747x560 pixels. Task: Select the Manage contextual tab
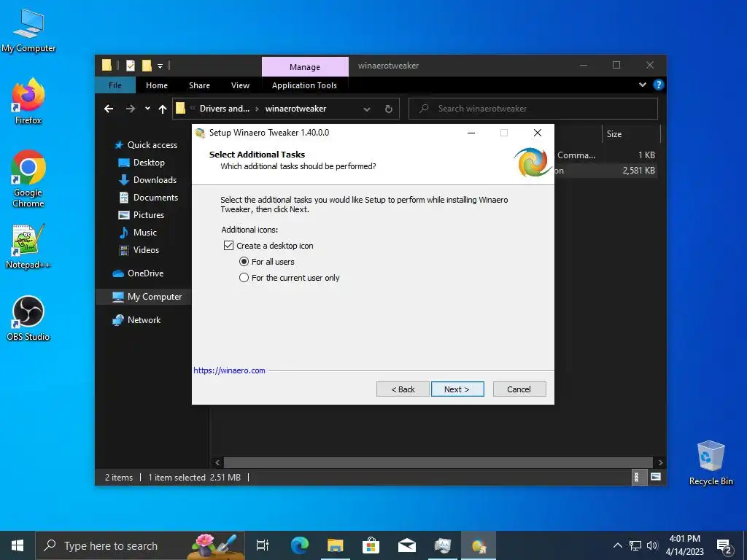tap(305, 66)
